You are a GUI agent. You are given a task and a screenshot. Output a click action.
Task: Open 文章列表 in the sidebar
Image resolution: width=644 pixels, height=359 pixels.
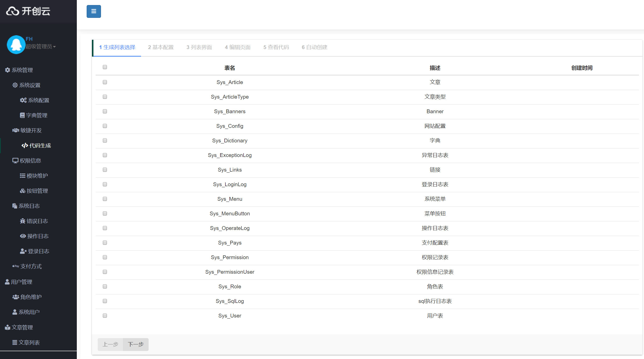click(29, 342)
